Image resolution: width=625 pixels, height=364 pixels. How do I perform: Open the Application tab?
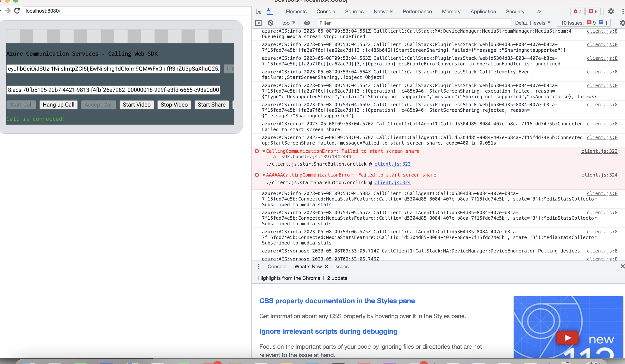(x=483, y=12)
